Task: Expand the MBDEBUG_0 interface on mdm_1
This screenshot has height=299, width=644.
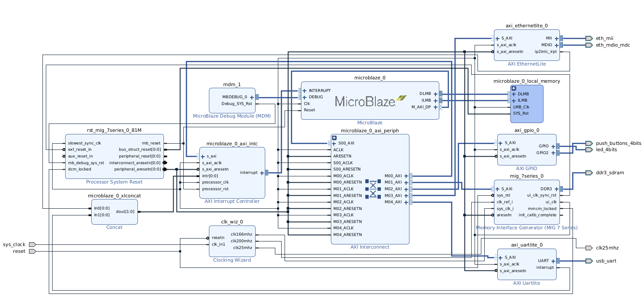Action: [252, 97]
